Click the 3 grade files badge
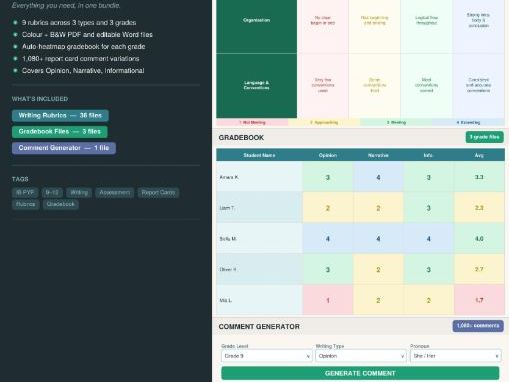The height and width of the screenshot is (382, 509). [484, 137]
